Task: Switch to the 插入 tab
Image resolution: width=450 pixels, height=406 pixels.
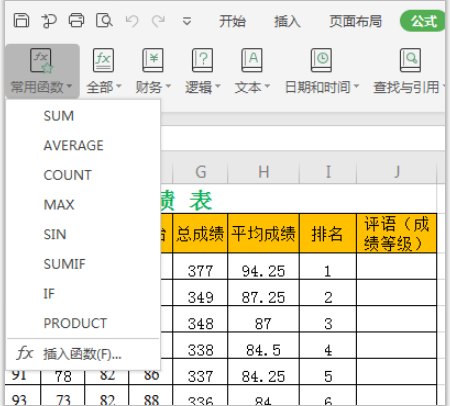Action: pos(287,21)
